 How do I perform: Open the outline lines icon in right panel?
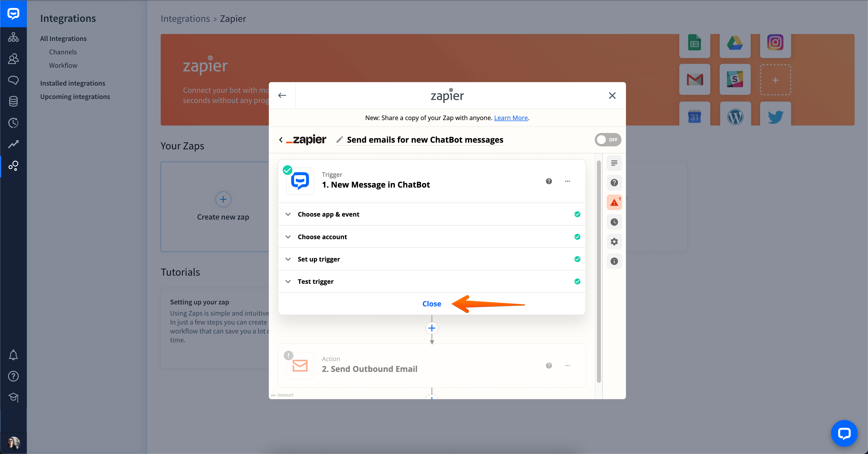pos(614,163)
